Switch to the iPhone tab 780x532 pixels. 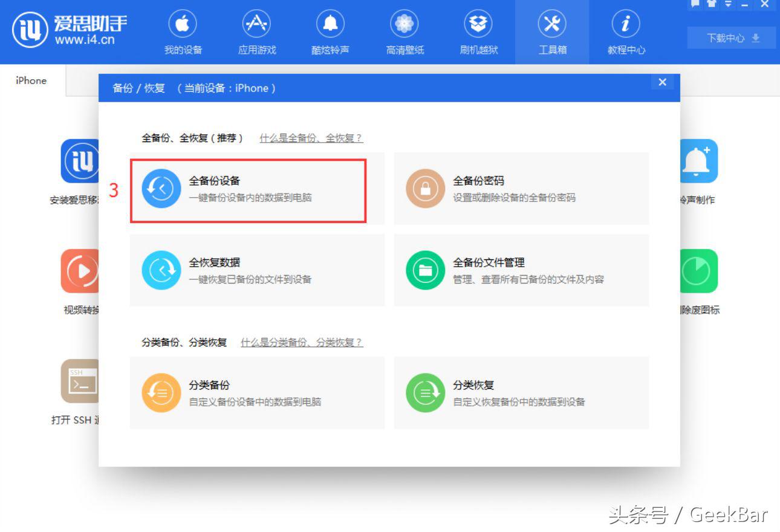(x=30, y=80)
